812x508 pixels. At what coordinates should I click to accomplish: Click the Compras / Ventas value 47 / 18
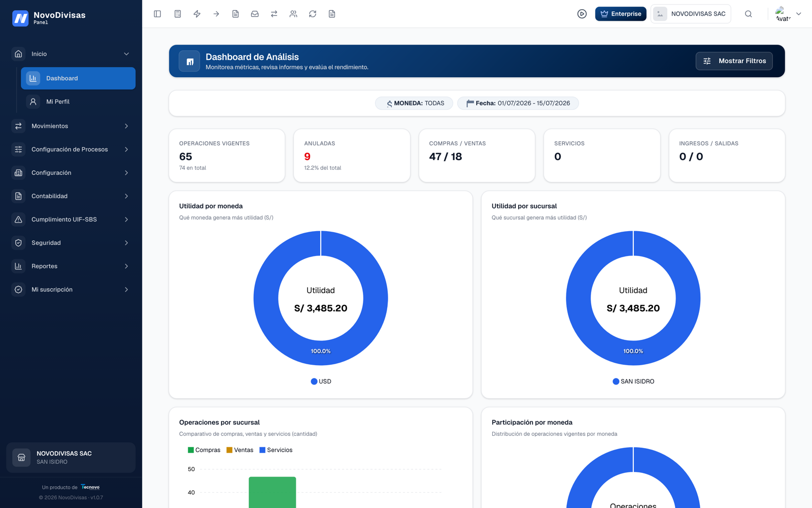446,156
